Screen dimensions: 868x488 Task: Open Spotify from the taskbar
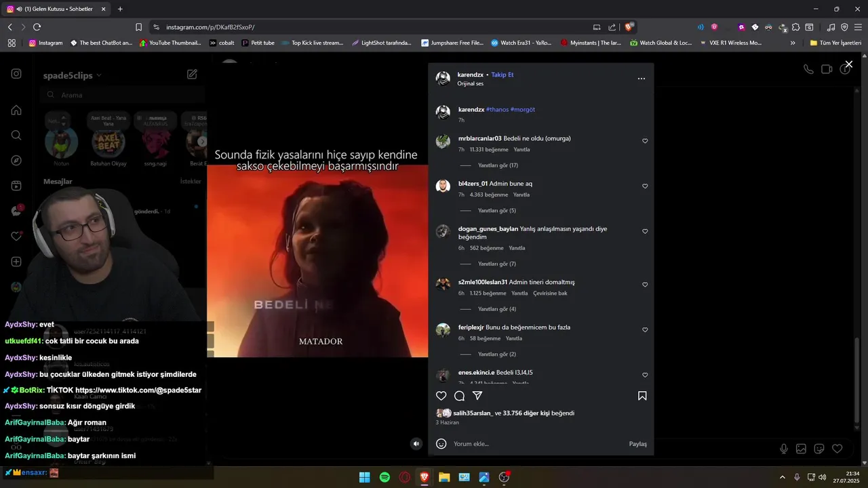[384, 477]
